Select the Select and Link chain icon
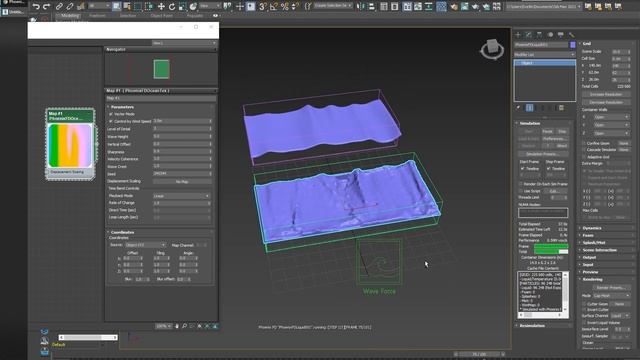640x360 pixels. click(x=59, y=7)
